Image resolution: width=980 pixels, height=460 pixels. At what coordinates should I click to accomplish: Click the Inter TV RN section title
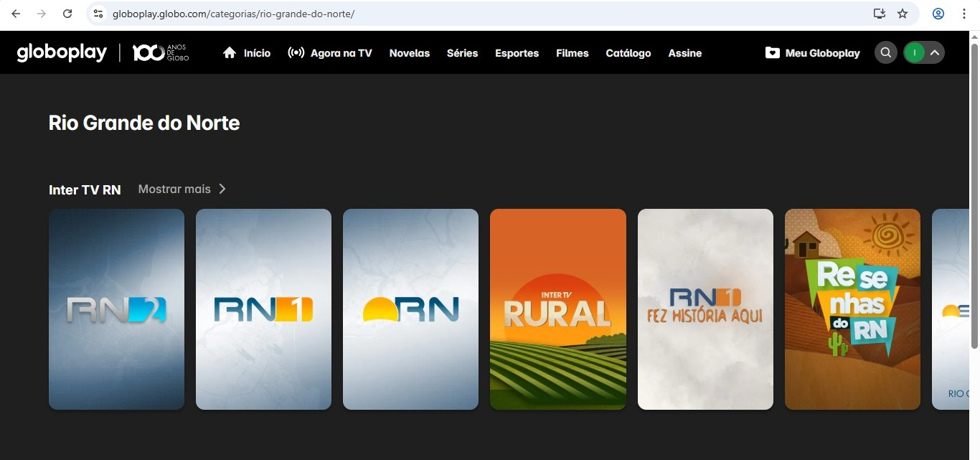pos(85,190)
